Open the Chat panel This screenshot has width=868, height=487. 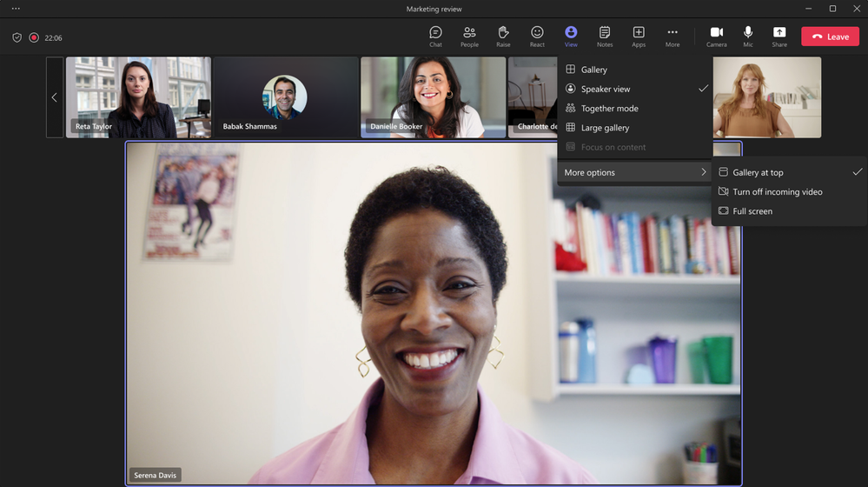click(435, 37)
